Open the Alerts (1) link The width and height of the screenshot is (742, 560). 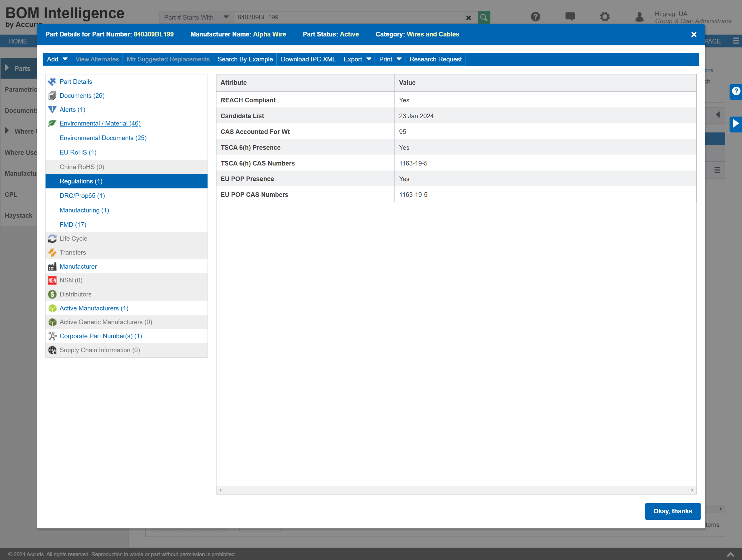point(72,109)
